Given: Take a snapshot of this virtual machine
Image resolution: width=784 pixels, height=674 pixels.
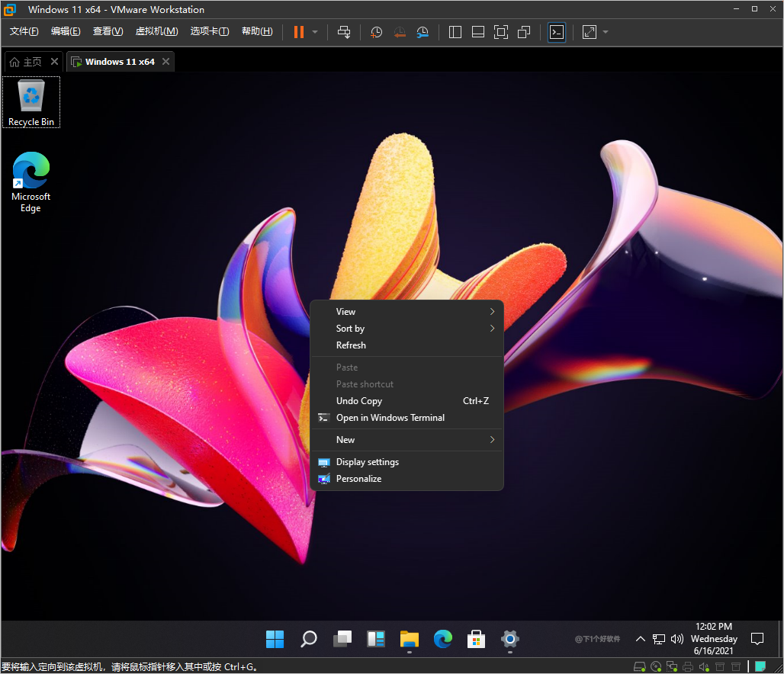Looking at the screenshot, I should [375, 32].
